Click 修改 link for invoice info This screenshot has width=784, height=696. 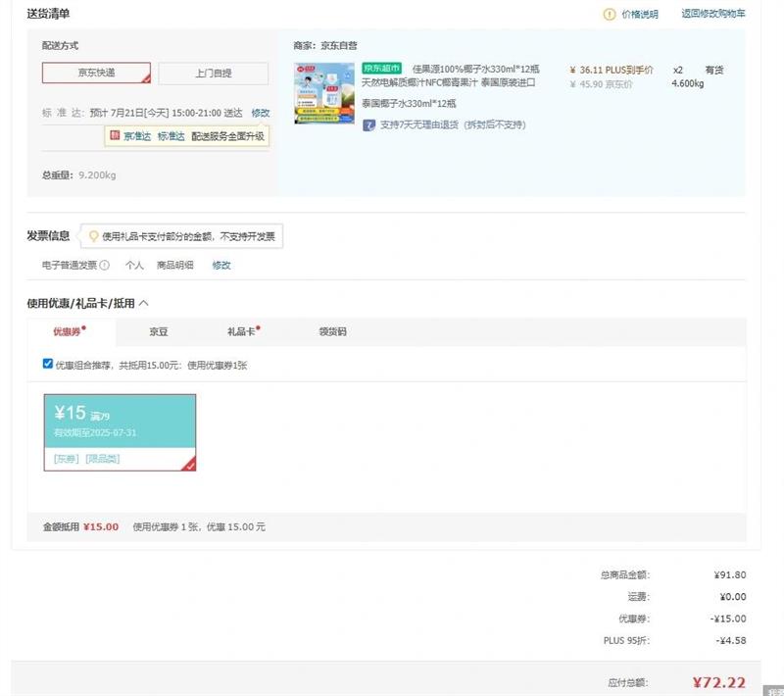point(221,266)
